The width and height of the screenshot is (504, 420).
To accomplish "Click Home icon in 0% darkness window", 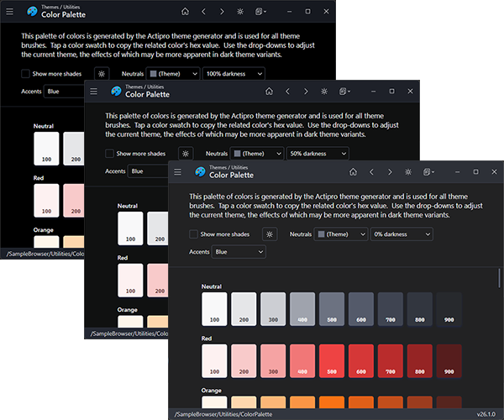I will (351, 171).
